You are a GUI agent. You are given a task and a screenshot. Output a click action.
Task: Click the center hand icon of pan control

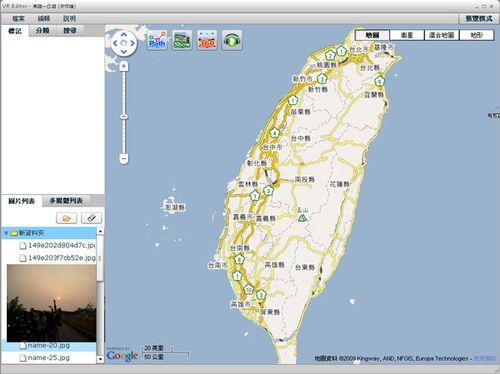(x=124, y=43)
